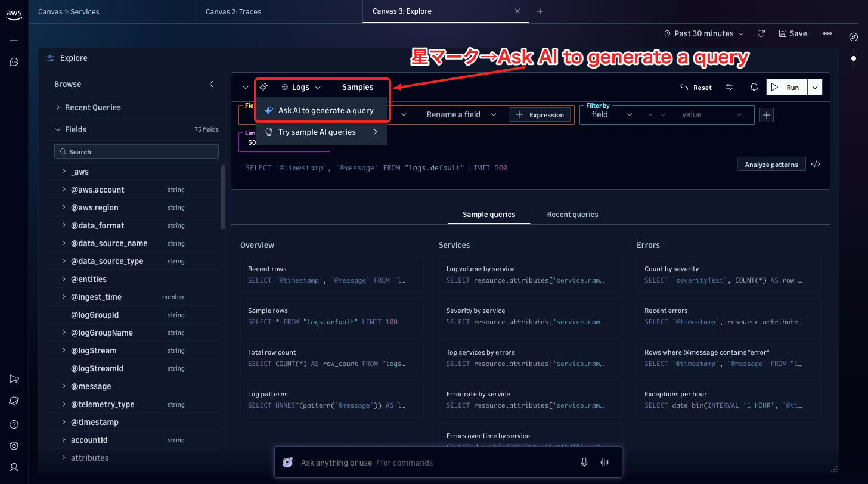The height and width of the screenshot is (484, 868).
Task: Switch to Canvas 2: Traces tab
Action: point(279,11)
